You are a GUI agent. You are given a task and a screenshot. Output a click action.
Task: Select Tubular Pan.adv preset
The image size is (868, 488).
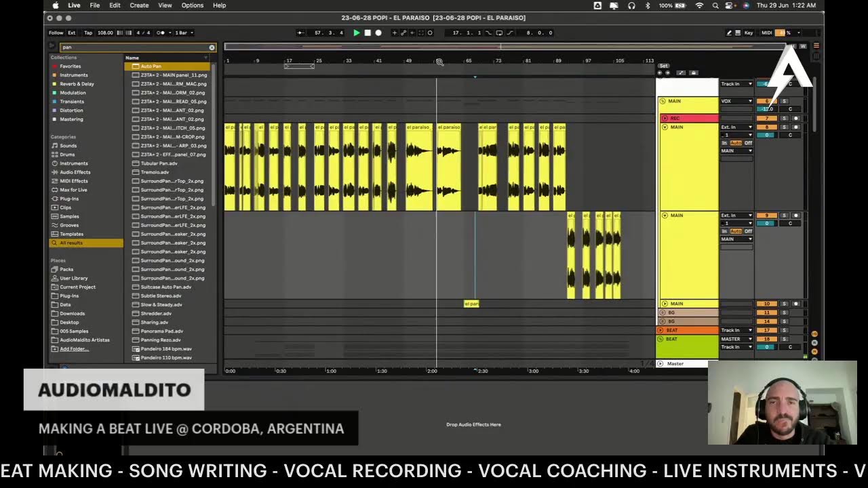click(x=159, y=163)
